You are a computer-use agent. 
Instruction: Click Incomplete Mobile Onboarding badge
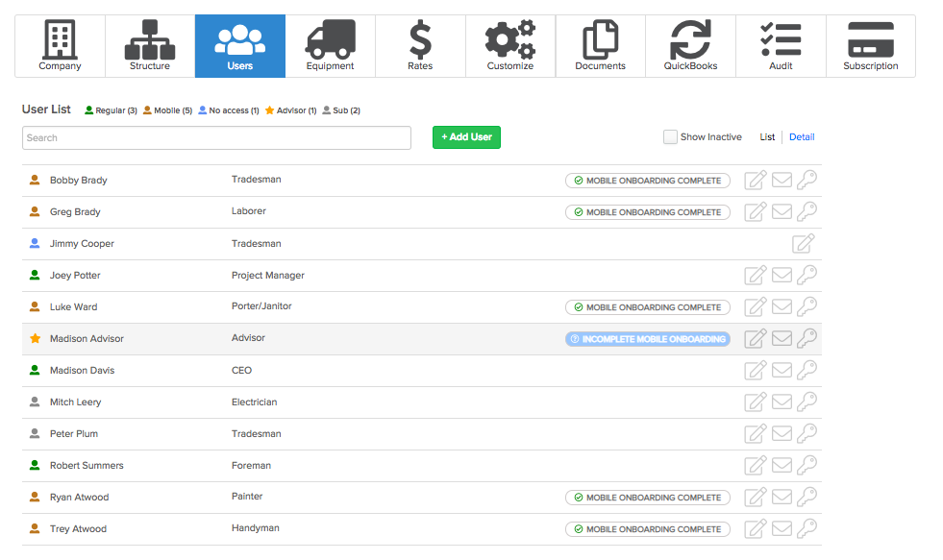(x=648, y=339)
